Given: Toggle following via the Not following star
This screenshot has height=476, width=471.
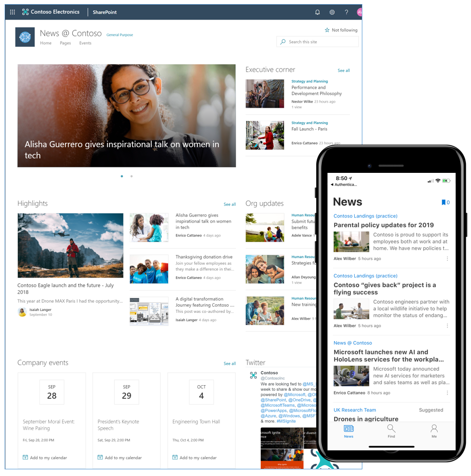Looking at the screenshot, I should [326, 30].
